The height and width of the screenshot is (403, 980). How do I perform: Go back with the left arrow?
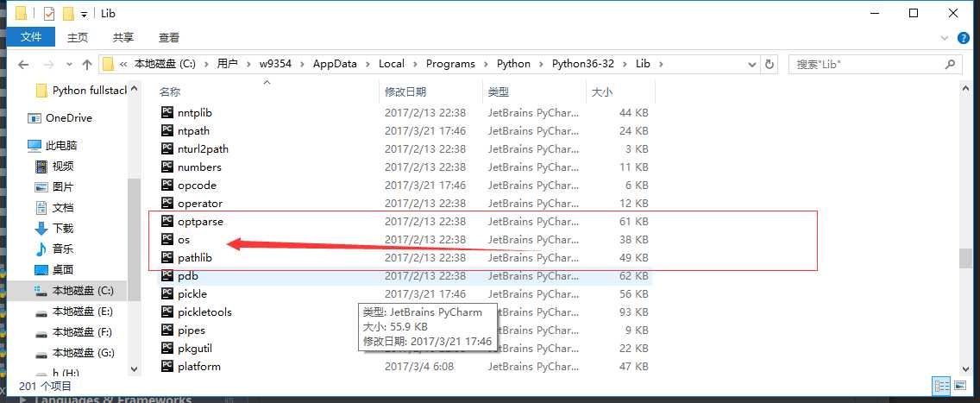click(x=24, y=64)
